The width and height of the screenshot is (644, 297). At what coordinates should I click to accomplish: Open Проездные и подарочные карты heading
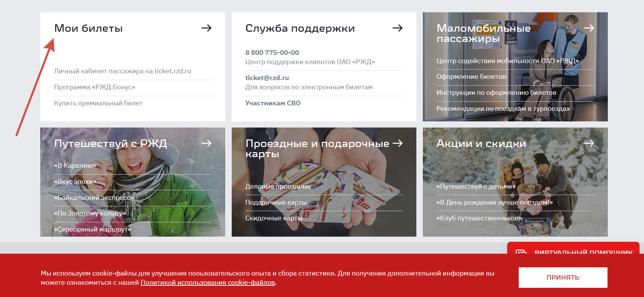[317, 149]
